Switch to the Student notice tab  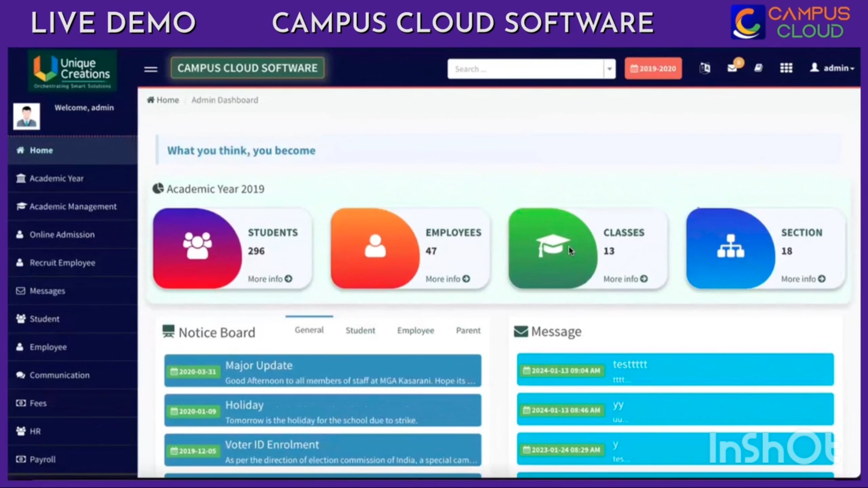(360, 330)
